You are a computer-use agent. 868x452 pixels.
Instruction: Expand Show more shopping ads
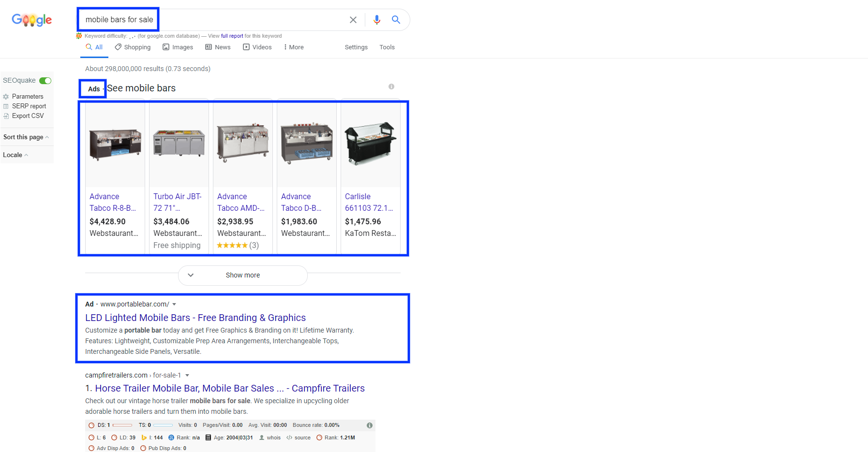[243, 275]
